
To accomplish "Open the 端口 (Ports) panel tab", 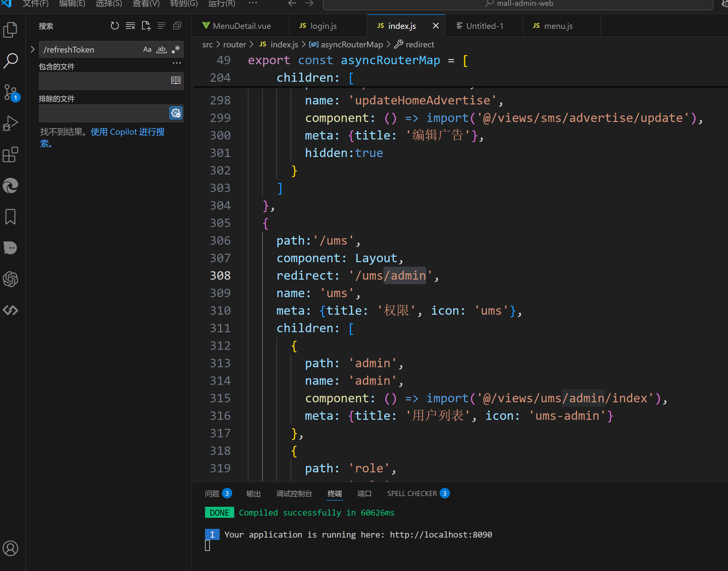I will tap(364, 493).
